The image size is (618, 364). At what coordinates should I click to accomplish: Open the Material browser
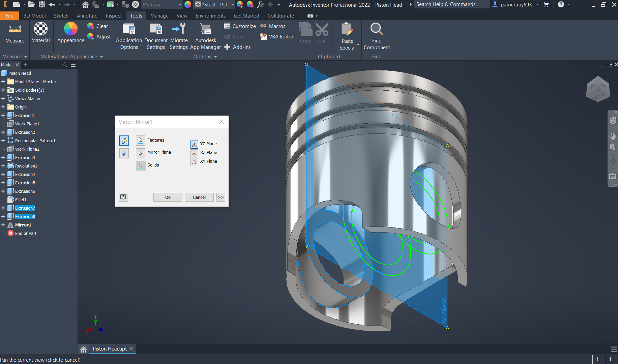tap(40, 33)
